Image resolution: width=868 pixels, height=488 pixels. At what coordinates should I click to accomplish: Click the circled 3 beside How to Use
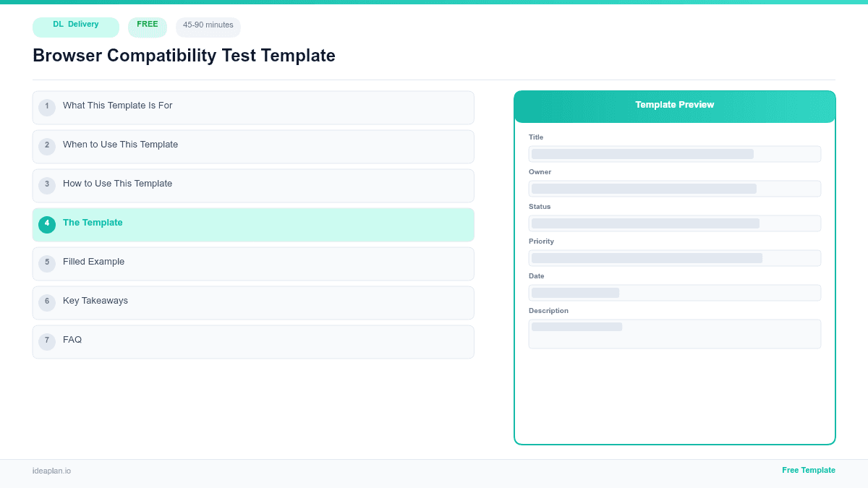[x=47, y=185]
